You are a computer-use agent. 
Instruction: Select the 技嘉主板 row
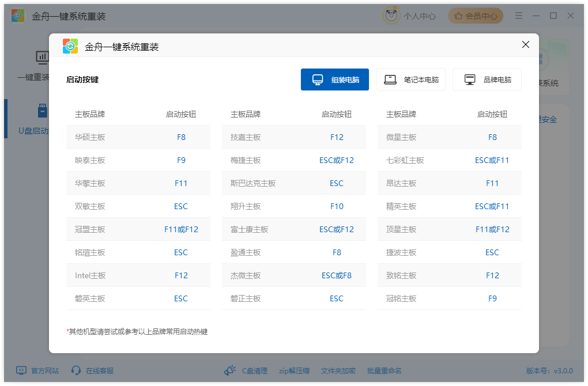[293, 137]
